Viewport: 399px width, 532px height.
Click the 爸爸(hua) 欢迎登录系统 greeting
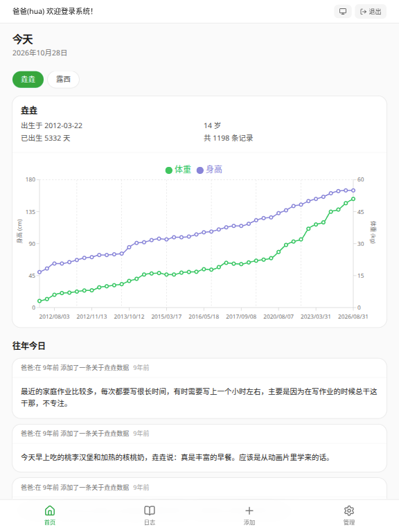[x=53, y=12]
